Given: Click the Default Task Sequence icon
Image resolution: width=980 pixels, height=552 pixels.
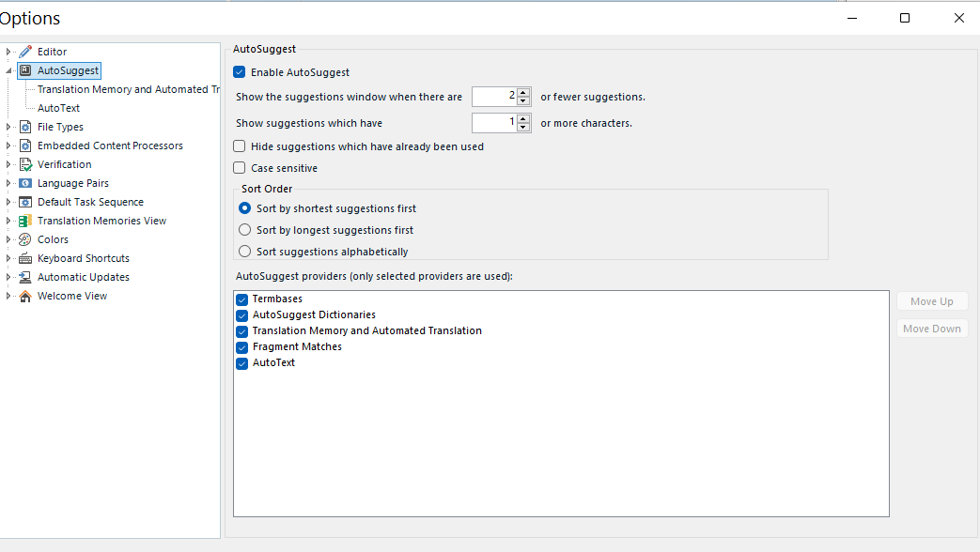Looking at the screenshot, I should pyautogui.click(x=25, y=202).
